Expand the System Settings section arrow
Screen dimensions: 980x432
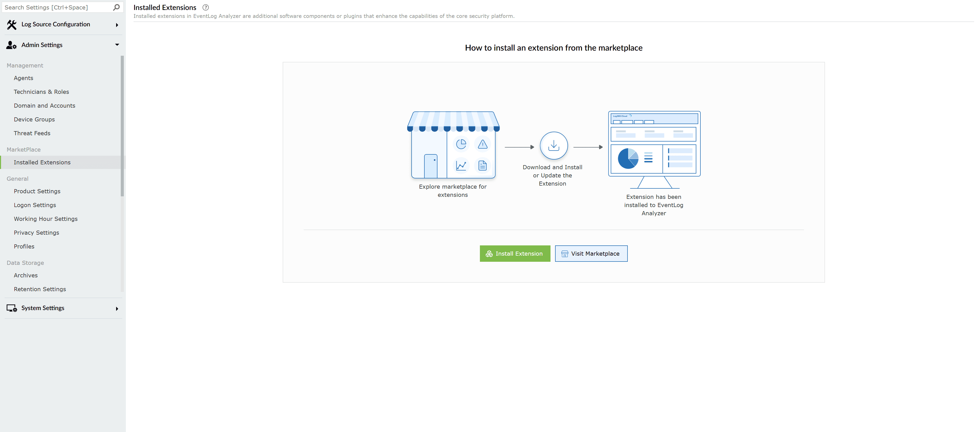coord(117,309)
